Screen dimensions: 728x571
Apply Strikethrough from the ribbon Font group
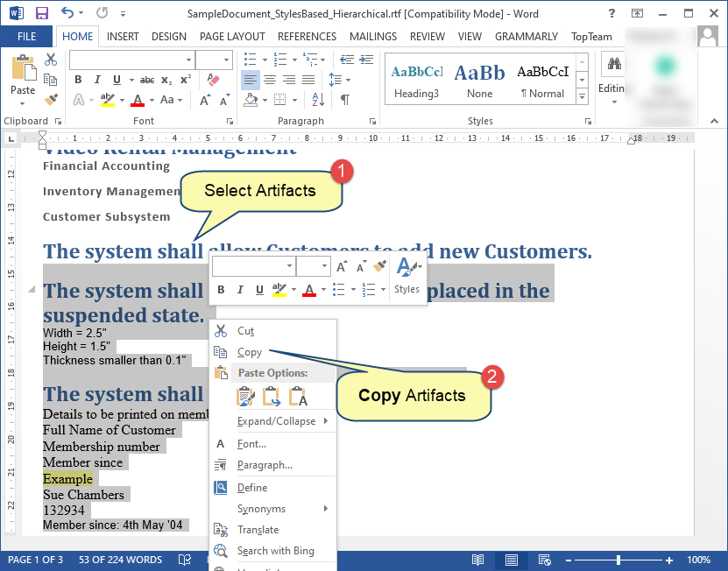147,80
